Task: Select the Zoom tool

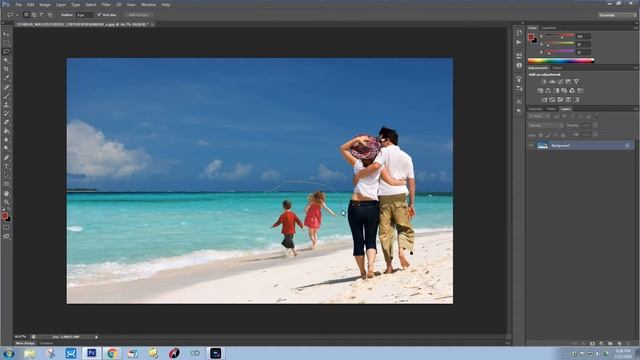Action: click(x=6, y=202)
